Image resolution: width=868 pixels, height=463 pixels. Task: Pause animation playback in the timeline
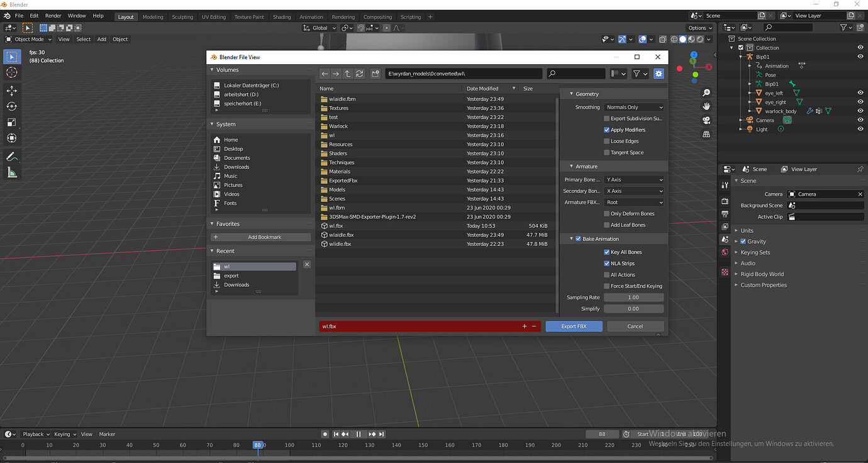359,434
